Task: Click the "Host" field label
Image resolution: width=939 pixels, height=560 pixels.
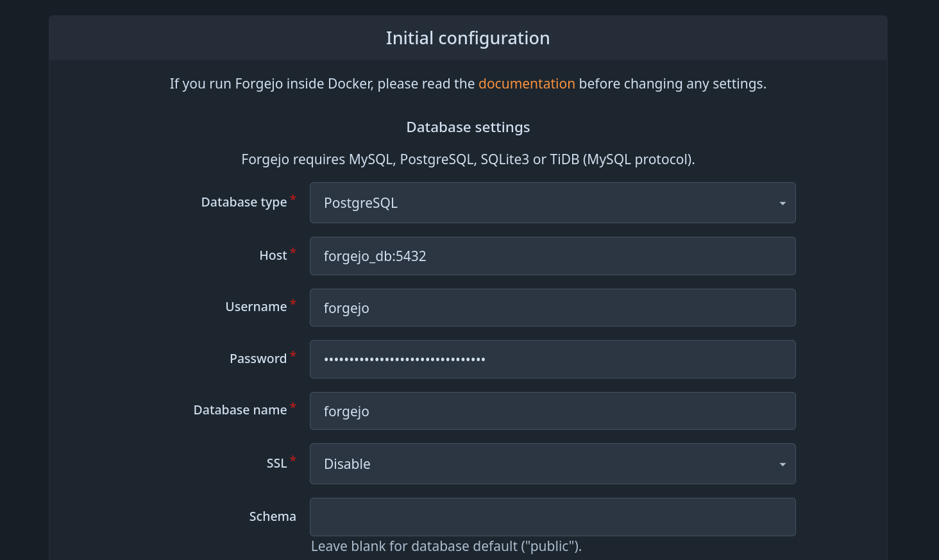Action: click(273, 255)
